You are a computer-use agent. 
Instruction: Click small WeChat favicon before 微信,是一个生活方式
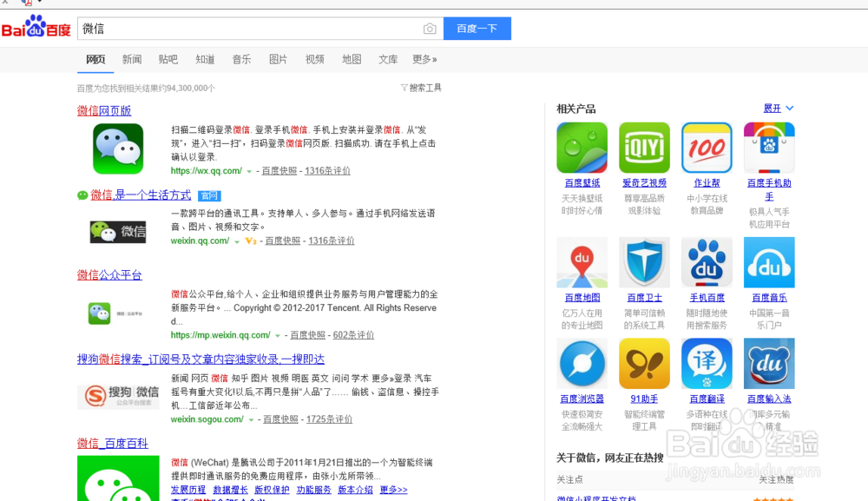82,195
